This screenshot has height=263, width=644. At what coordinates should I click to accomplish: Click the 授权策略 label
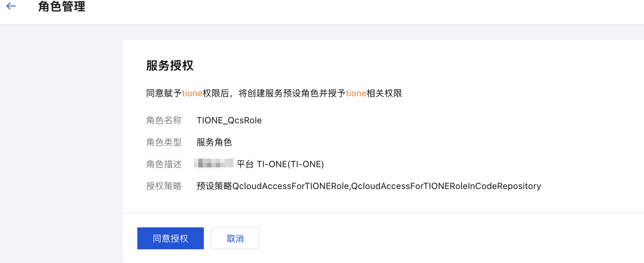click(164, 186)
